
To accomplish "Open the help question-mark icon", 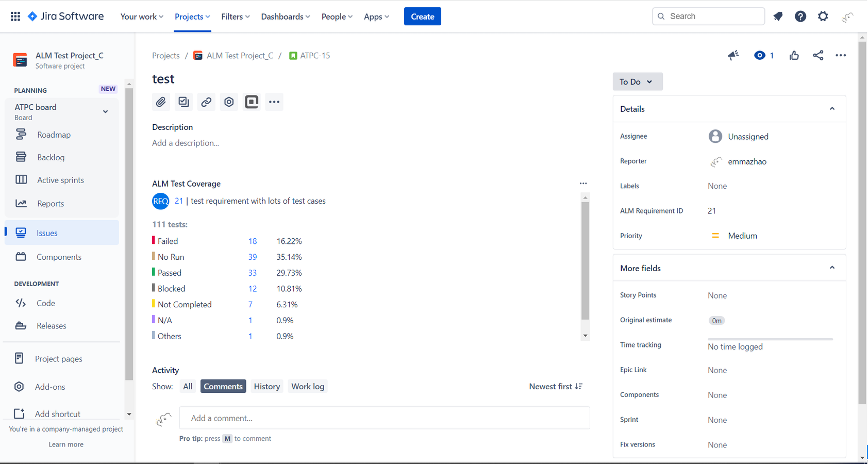I will coord(800,16).
